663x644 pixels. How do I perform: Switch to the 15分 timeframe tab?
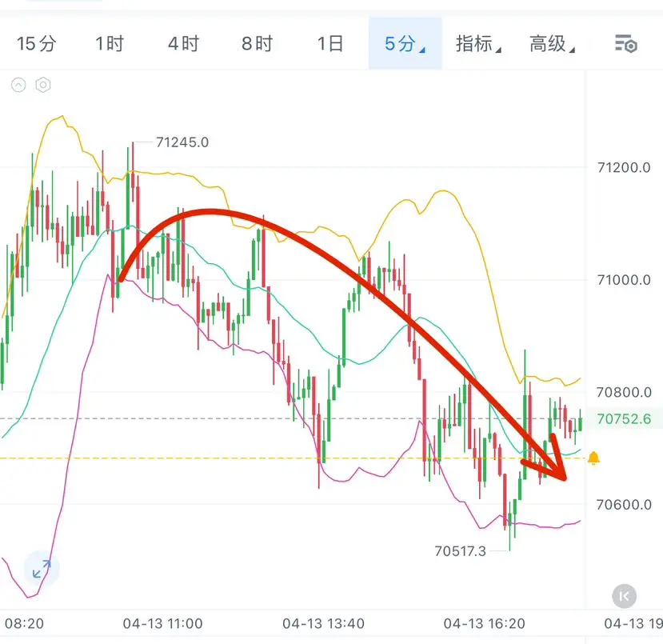[36, 43]
